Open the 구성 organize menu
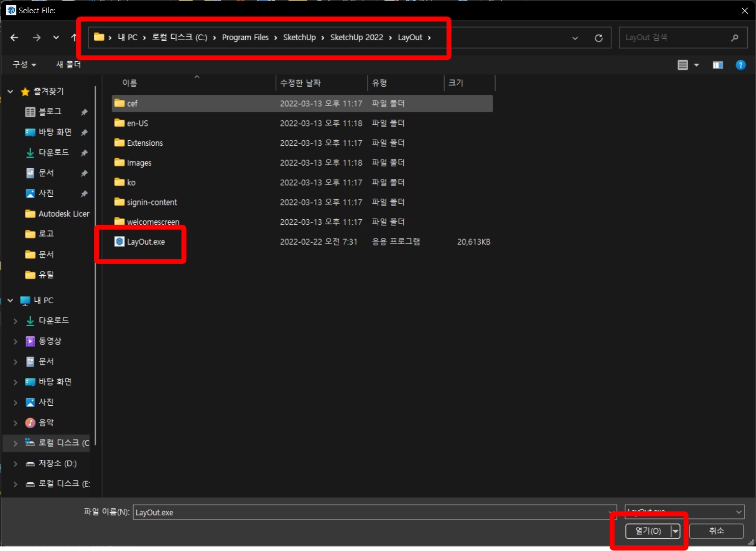The width and height of the screenshot is (756, 551). coord(24,64)
